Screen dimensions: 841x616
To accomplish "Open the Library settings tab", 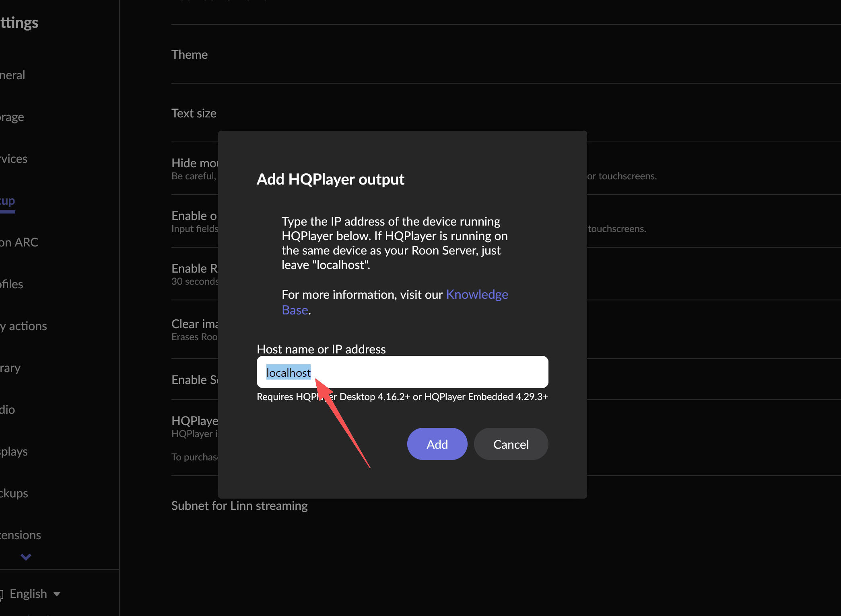I will click(10, 368).
